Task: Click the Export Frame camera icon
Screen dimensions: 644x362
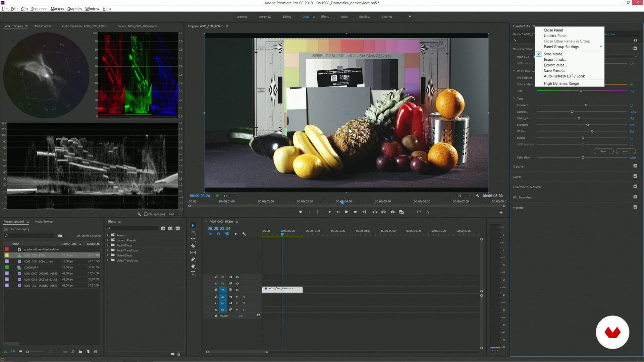Action: pos(392,212)
